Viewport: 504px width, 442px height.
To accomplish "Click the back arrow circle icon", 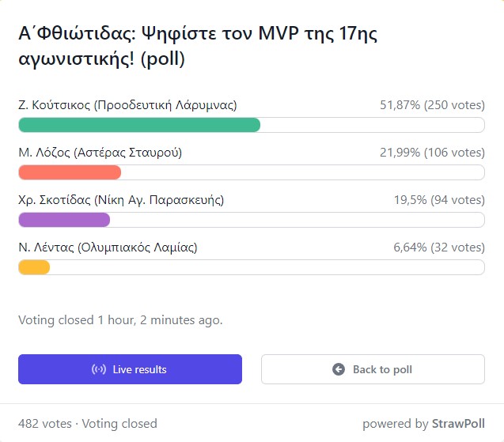I will pyautogui.click(x=339, y=369).
